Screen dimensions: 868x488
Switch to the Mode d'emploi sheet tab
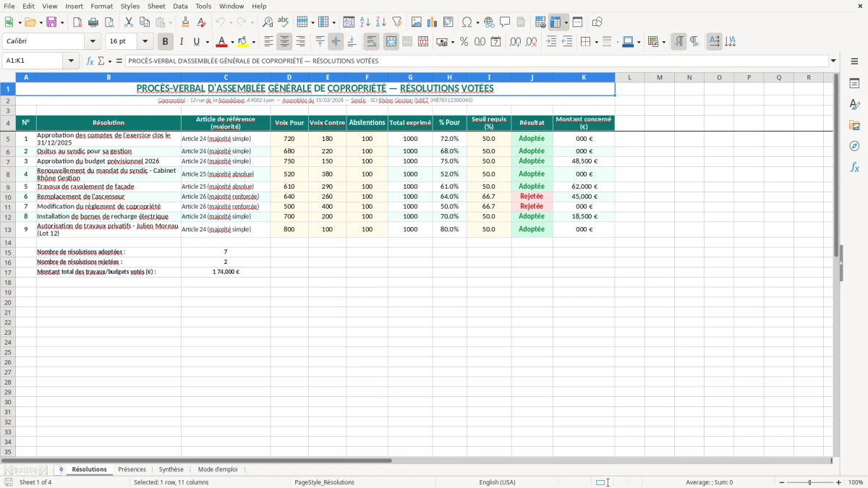point(218,469)
